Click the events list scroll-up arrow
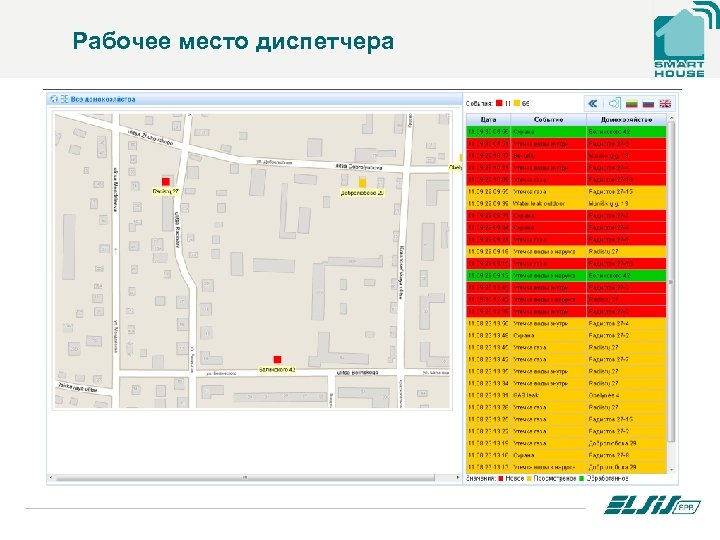 (671, 118)
